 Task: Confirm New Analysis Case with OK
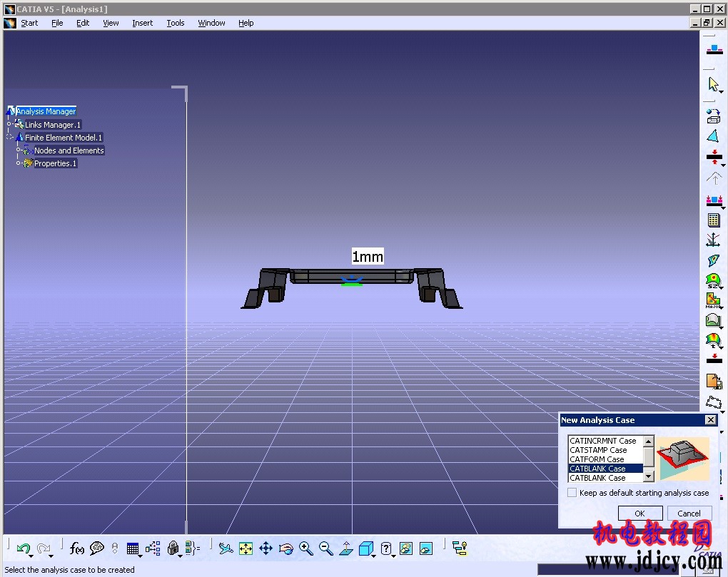[639, 513]
